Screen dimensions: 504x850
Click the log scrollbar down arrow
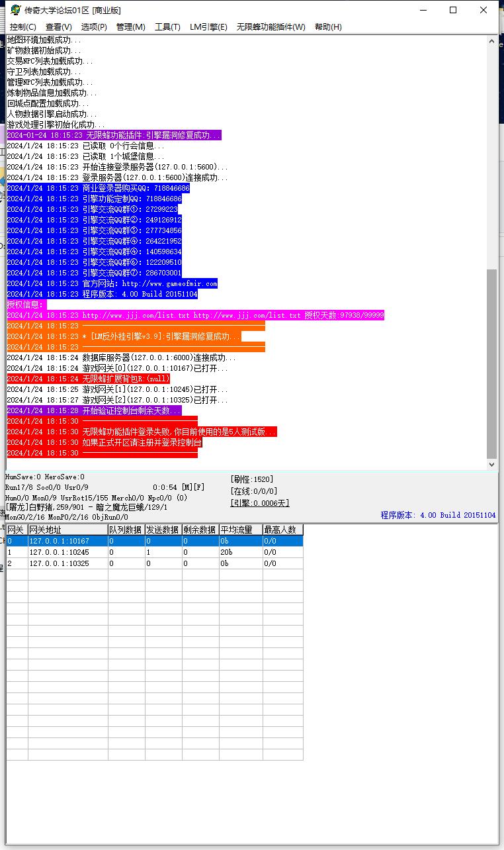coord(491,465)
